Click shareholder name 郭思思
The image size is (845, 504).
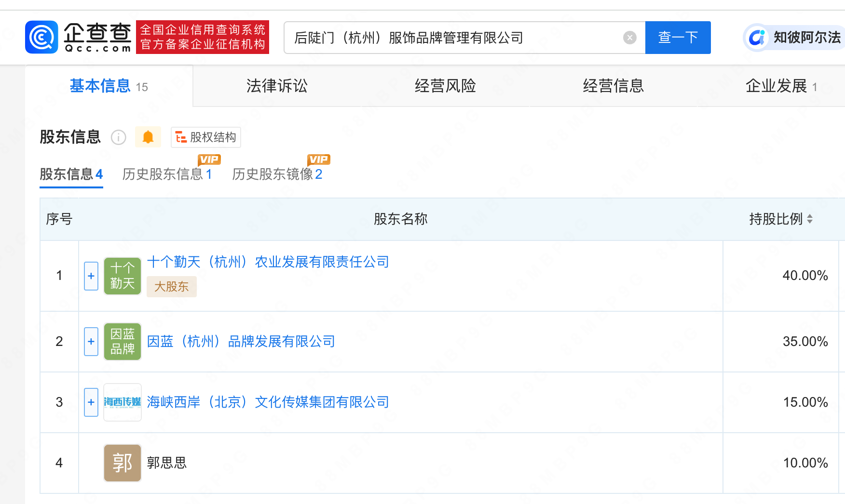coord(166,463)
